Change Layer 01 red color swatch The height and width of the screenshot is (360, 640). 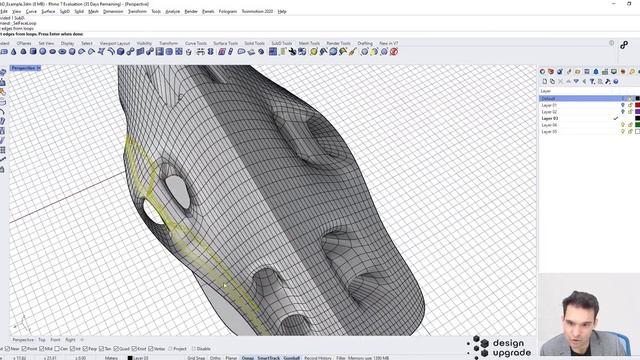point(638,105)
